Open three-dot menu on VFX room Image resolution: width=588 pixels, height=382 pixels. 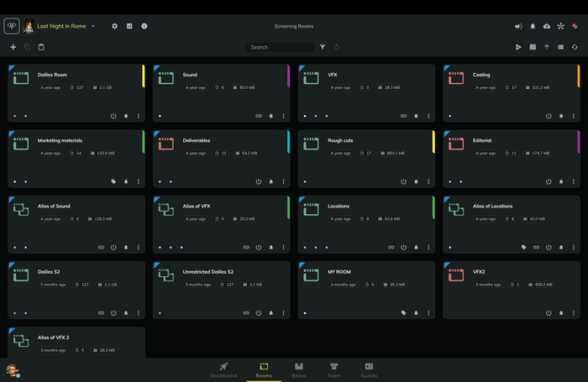click(428, 116)
